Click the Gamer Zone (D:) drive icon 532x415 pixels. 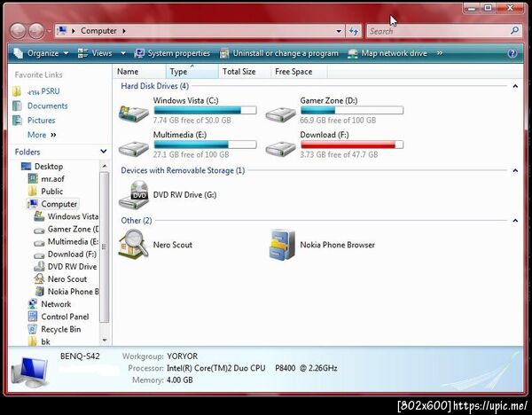(x=280, y=114)
